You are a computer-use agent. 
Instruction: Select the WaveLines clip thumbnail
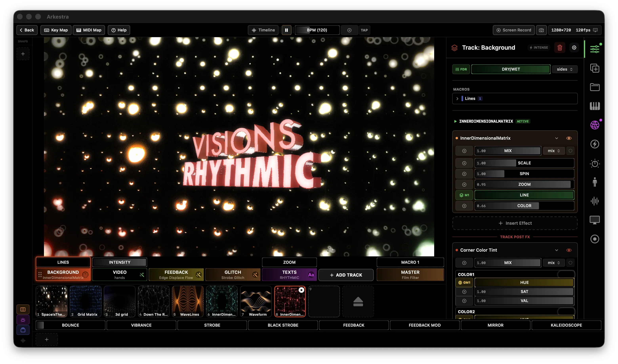[x=188, y=301]
